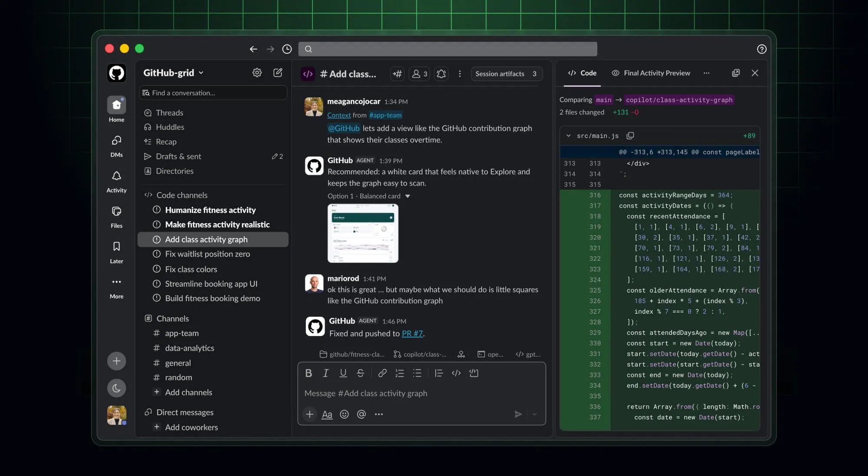Send the message
The height and width of the screenshot is (476, 868).
(518, 414)
